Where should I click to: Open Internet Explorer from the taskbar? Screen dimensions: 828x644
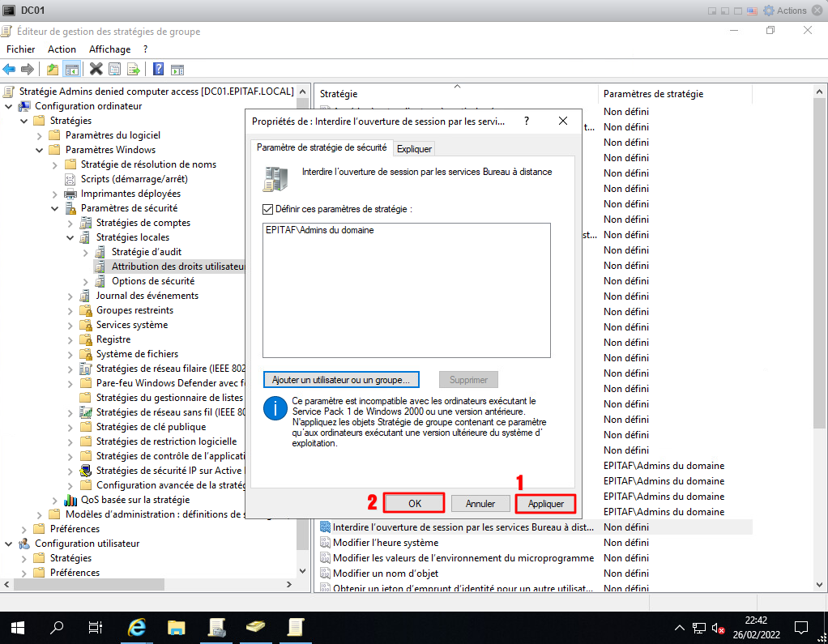[138, 626]
